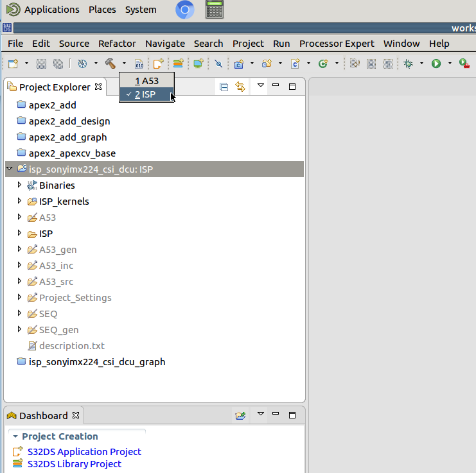Open the Project menu
Screen dimensions: 476x473
[x=248, y=44]
